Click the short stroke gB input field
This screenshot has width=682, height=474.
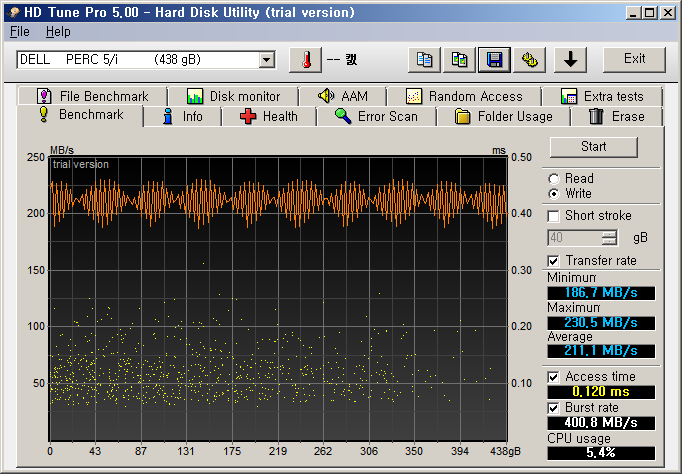575,237
